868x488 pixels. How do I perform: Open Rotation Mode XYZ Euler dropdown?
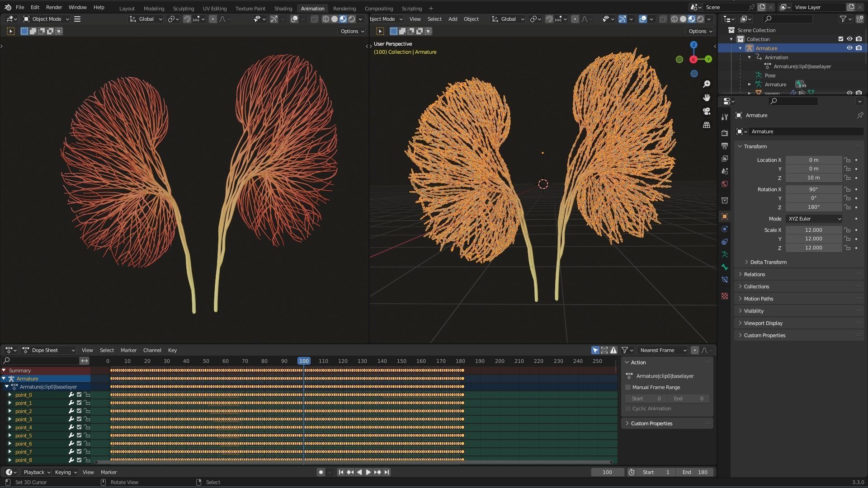click(x=814, y=219)
